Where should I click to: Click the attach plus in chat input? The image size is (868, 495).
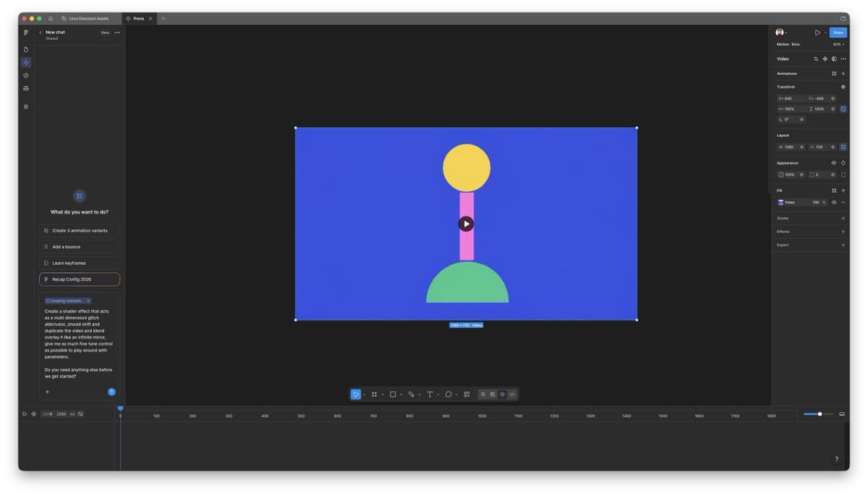coord(48,392)
